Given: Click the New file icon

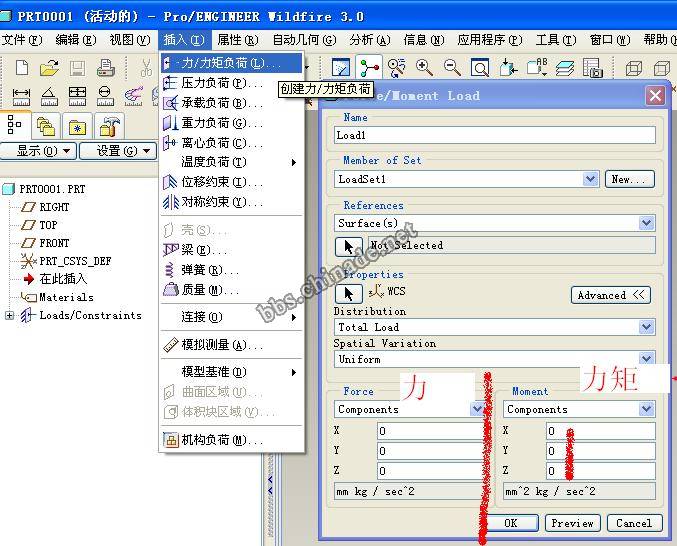Looking at the screenshot, I should point(22,68).
